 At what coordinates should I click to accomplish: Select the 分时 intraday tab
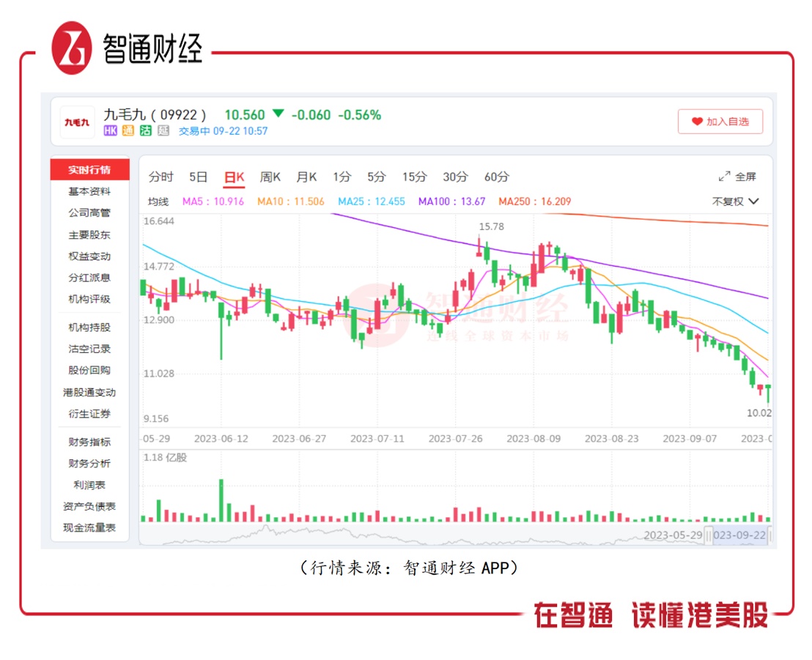[x=160, y=177]
